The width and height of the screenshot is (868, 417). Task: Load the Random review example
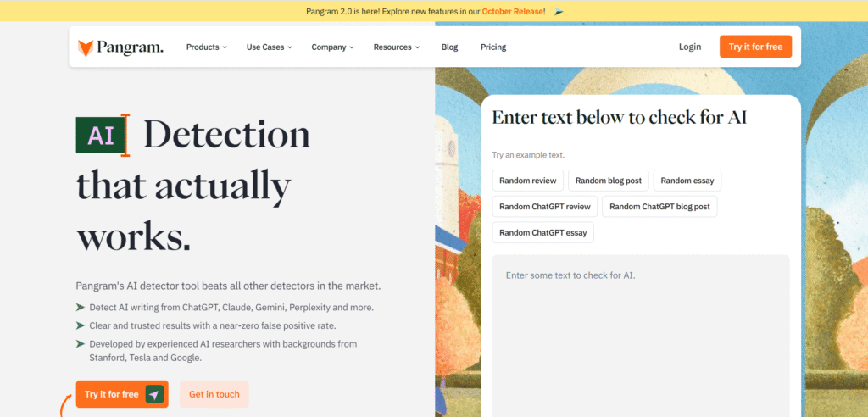point(527,181)
